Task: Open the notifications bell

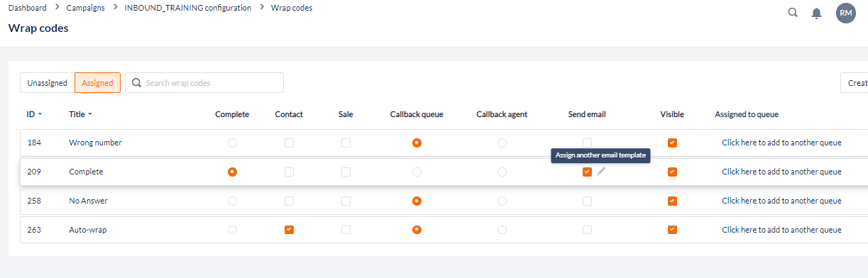Action: coord(817,13)
